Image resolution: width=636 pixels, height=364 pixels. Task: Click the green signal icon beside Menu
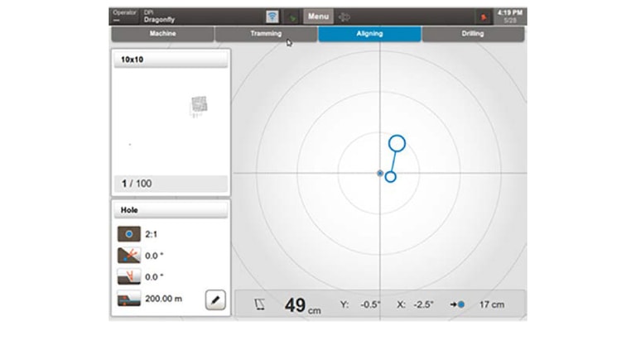[292, 17]
